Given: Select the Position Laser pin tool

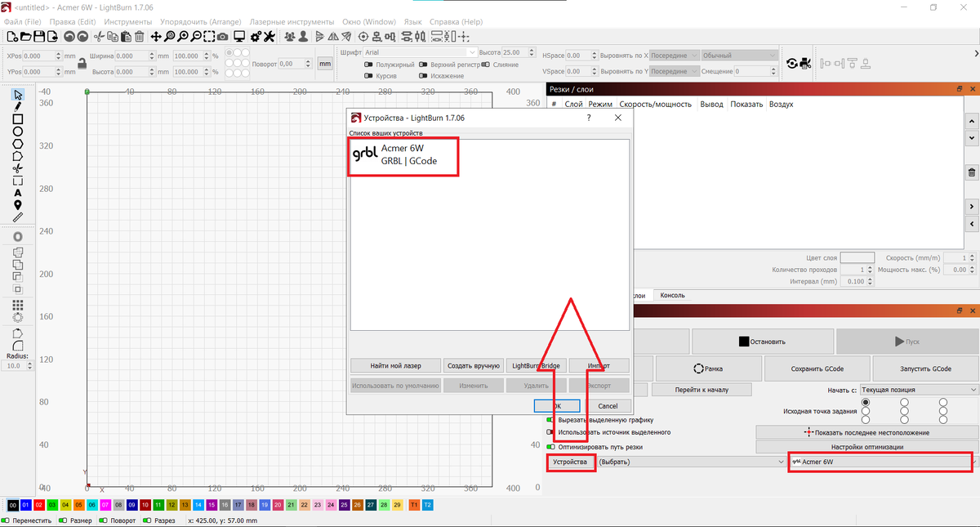Looking at the screenshot, I should tap(18, 205).
